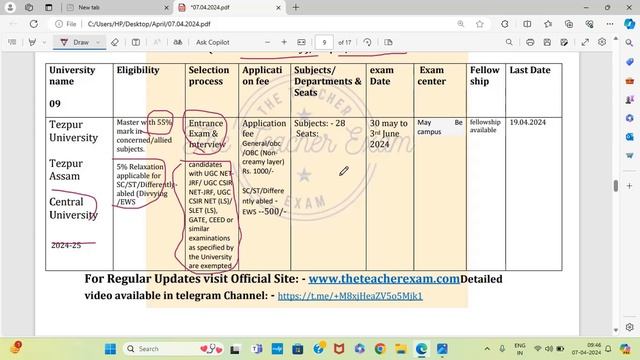Enter full screen PDF view
Image resolution: width=640 pixels, height=360 pixels.
pyautogui.click(x=585, y=42)
